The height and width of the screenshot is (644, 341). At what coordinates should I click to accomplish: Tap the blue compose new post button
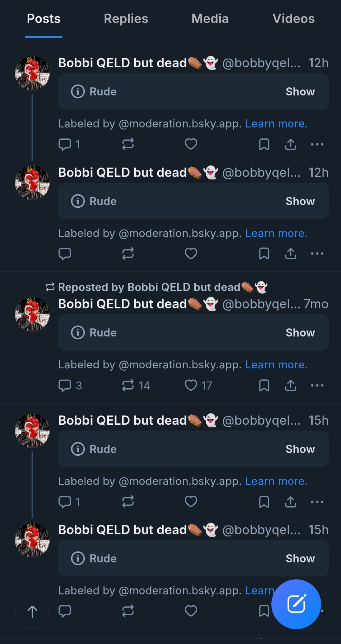[x=296, y=604]
